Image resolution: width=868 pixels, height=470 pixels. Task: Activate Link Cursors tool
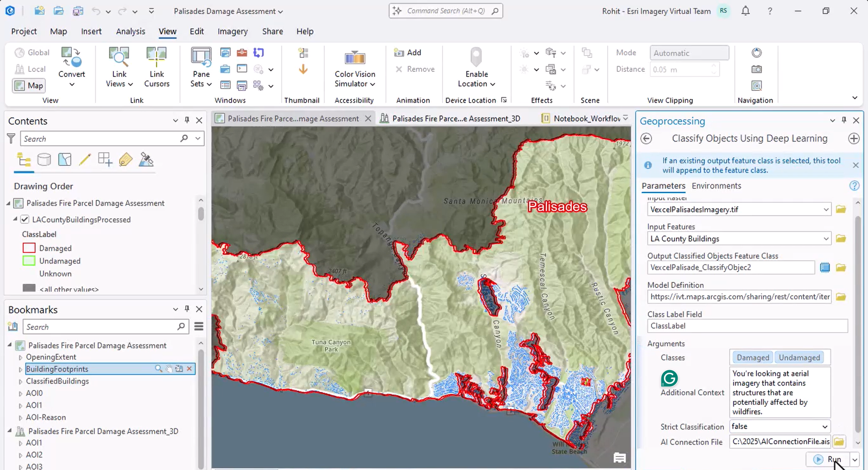point(156,68)
